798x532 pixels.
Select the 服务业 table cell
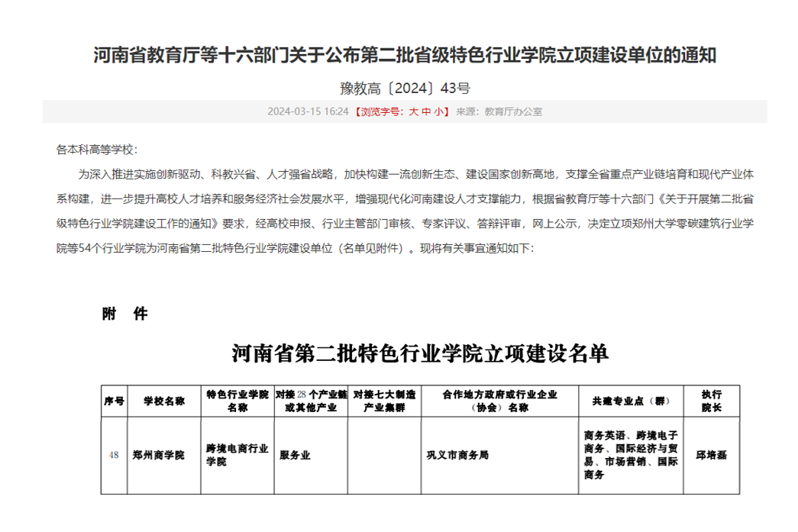(295, 455)
